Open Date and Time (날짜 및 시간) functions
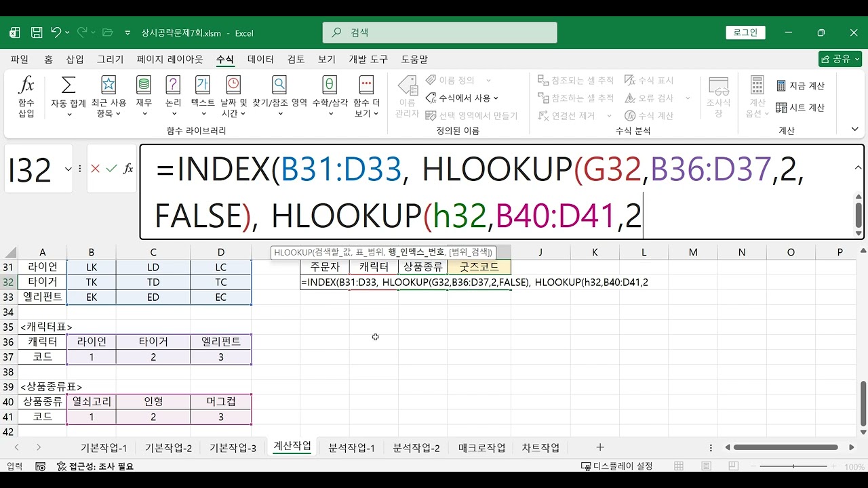 point(233,96)
